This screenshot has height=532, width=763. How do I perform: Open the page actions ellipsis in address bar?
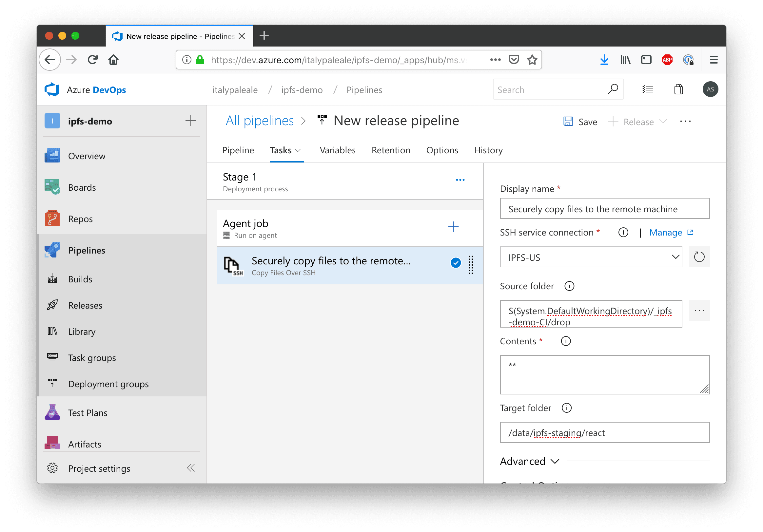pyautogui.click(x=495, y=60)
